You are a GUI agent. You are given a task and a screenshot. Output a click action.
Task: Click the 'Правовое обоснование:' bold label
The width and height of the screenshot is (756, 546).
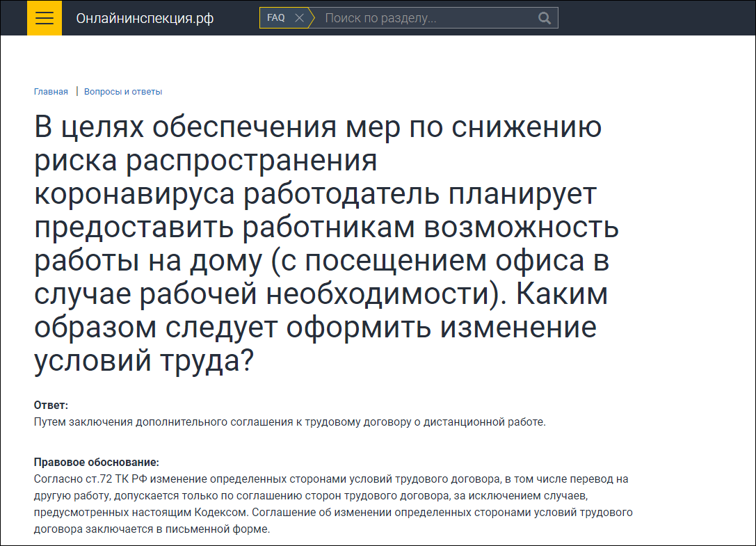click(97, 462)
